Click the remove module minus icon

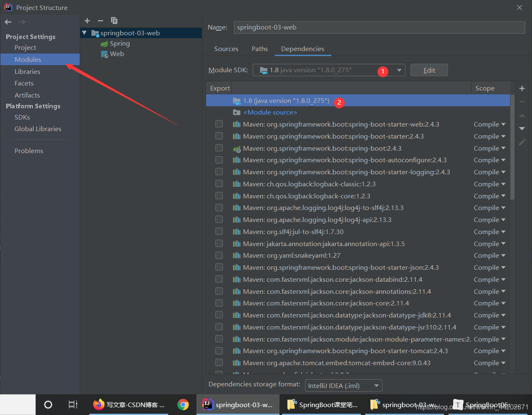101,21
